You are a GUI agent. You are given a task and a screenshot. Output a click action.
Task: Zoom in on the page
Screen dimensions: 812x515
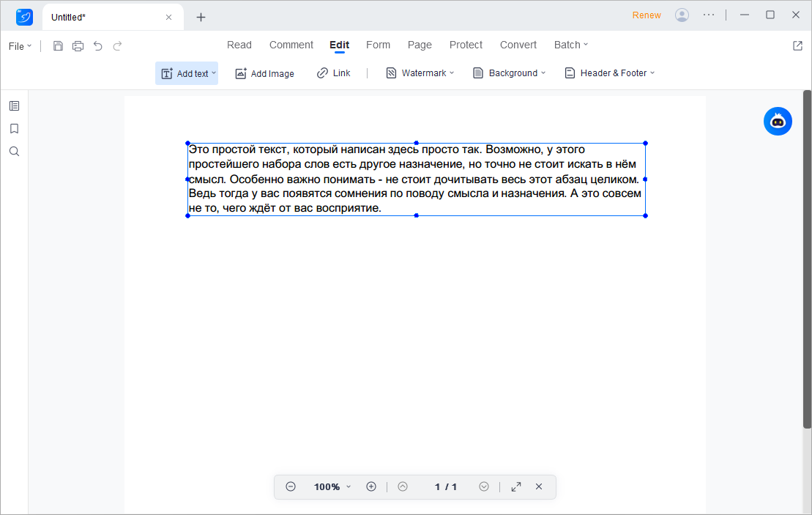(x=370, y=486)
